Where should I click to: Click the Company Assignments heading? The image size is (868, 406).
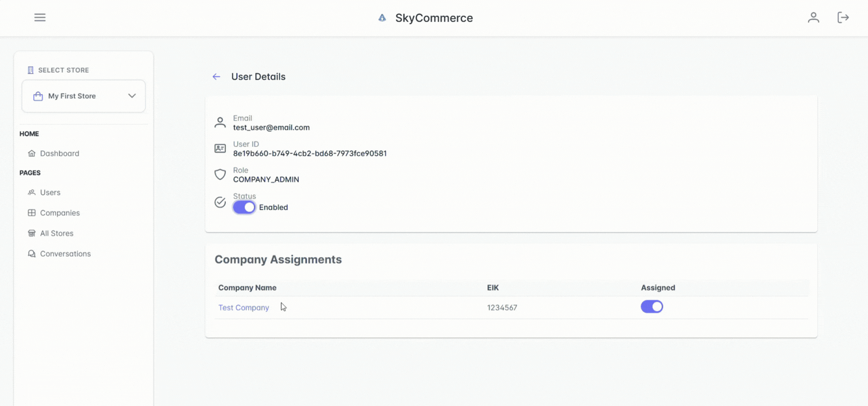click(278, 260)
